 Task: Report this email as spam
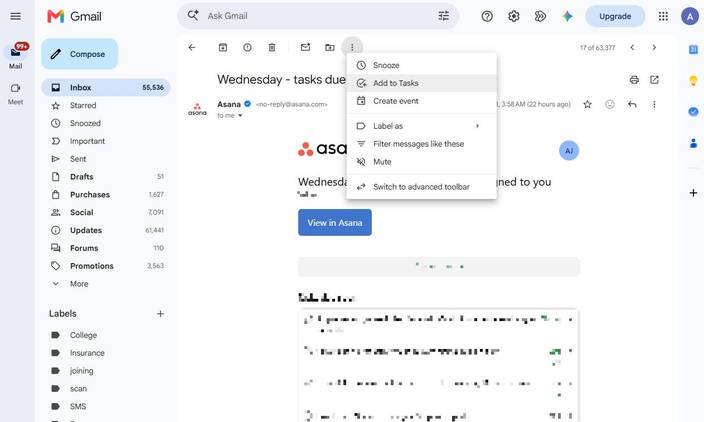[247, 47]
